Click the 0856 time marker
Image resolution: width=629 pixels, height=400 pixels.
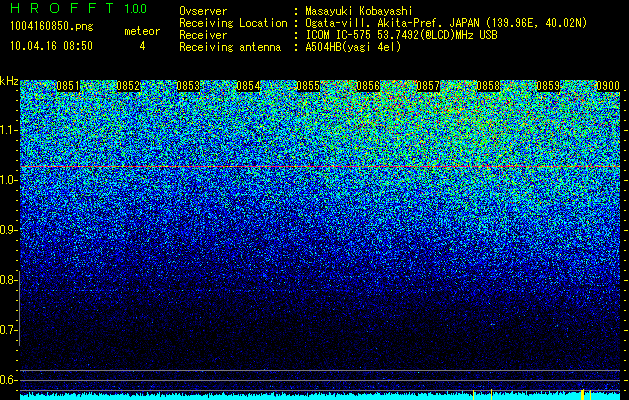pyautogui.click(x=368, y=86)
